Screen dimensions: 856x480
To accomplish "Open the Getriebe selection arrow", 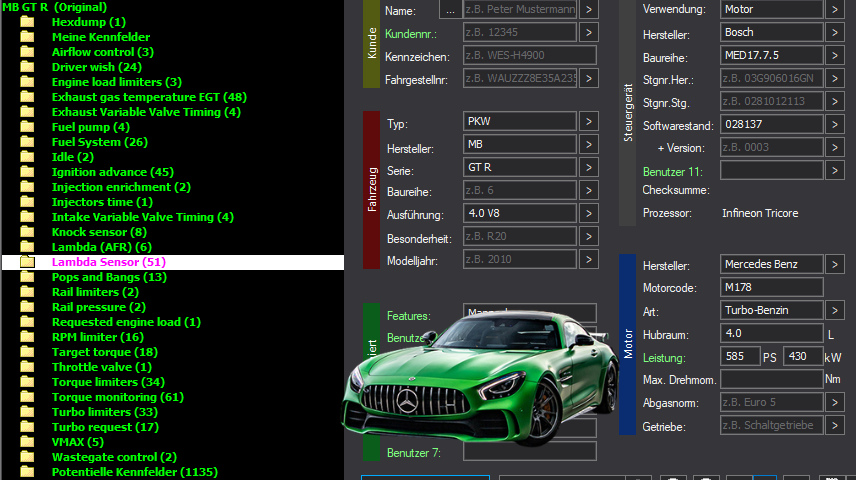I will [x=835, y=425].
